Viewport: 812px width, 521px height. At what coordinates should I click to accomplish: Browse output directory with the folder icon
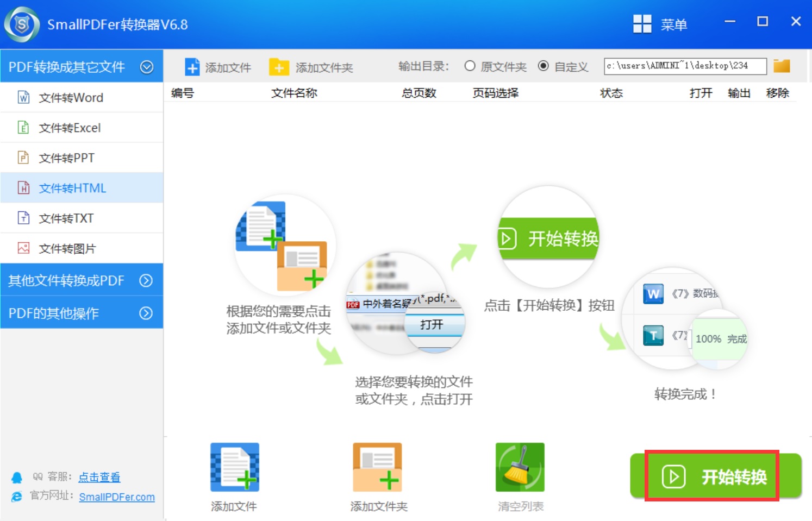pos(782,66)
